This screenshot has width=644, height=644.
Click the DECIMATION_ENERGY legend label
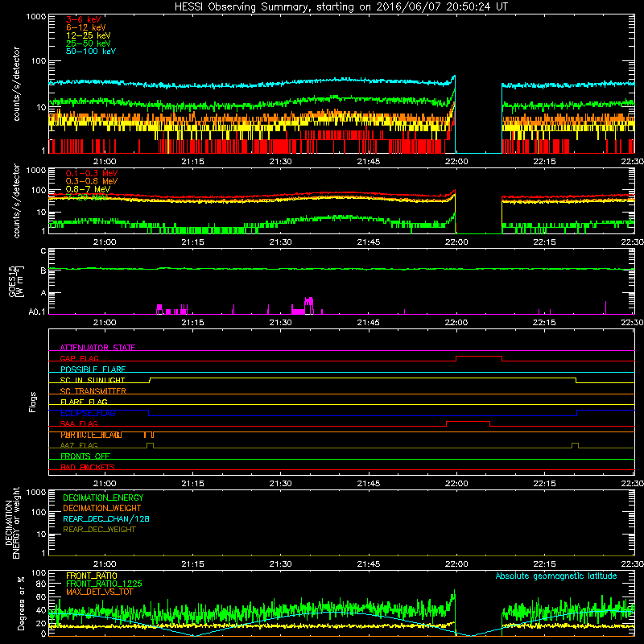point(103,497)
